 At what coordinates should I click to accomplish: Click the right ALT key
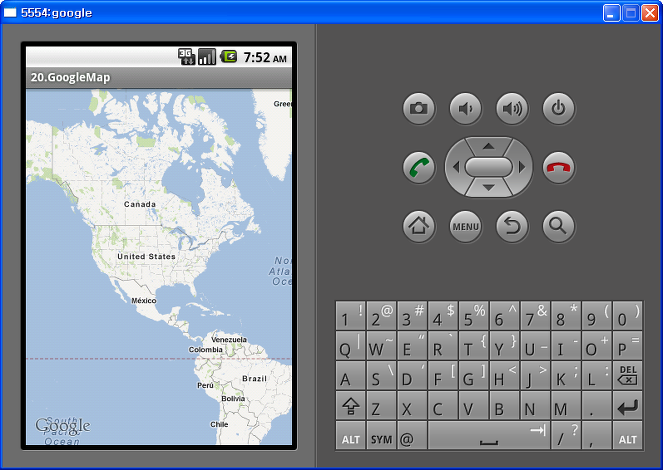[x=627, y=435]
